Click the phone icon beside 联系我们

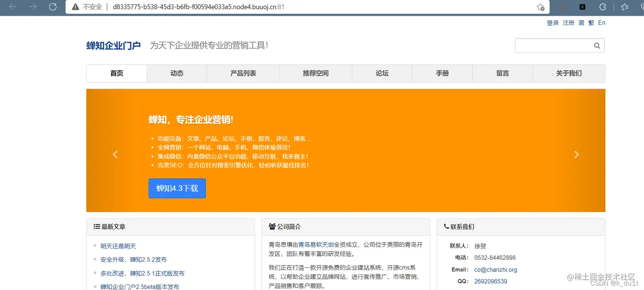pyautogui.click(x=446, y=227)
